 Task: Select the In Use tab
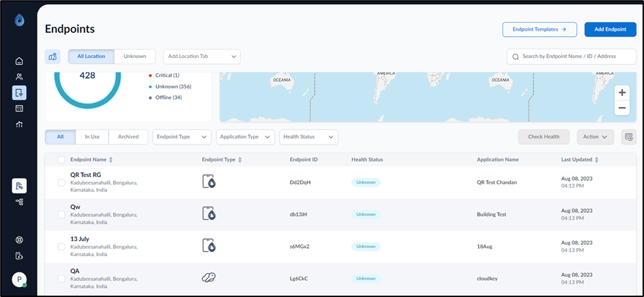point(92,137)
